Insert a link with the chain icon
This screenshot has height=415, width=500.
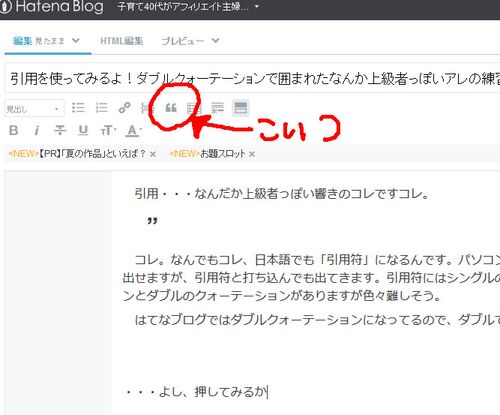coord(124,108)
